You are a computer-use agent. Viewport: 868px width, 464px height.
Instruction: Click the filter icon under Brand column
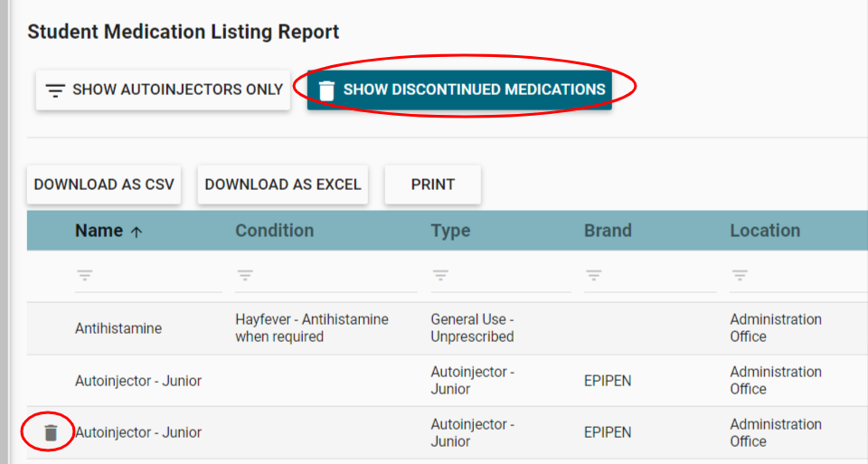594,275
